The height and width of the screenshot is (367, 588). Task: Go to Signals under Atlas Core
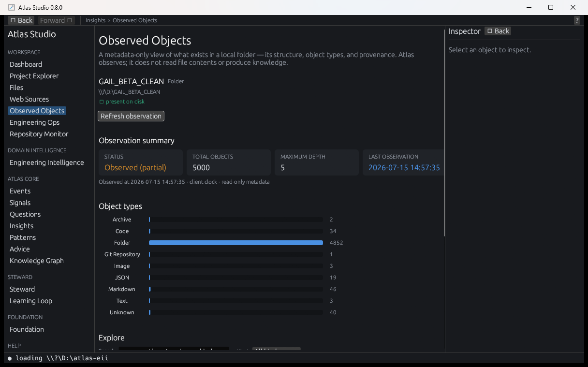pos(20,203)
